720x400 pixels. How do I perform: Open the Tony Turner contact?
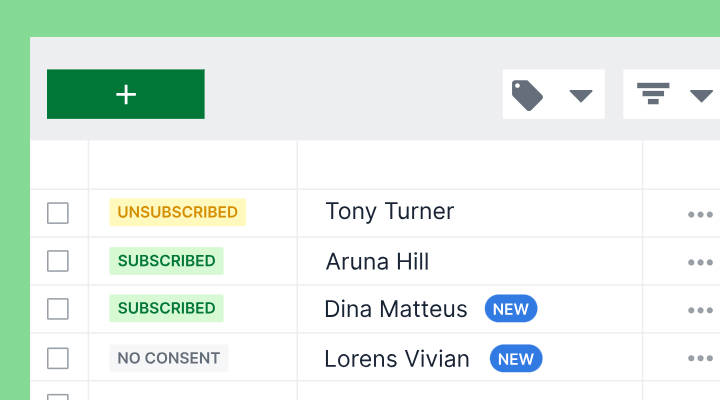pyautogui.click(x=389, y=212)
